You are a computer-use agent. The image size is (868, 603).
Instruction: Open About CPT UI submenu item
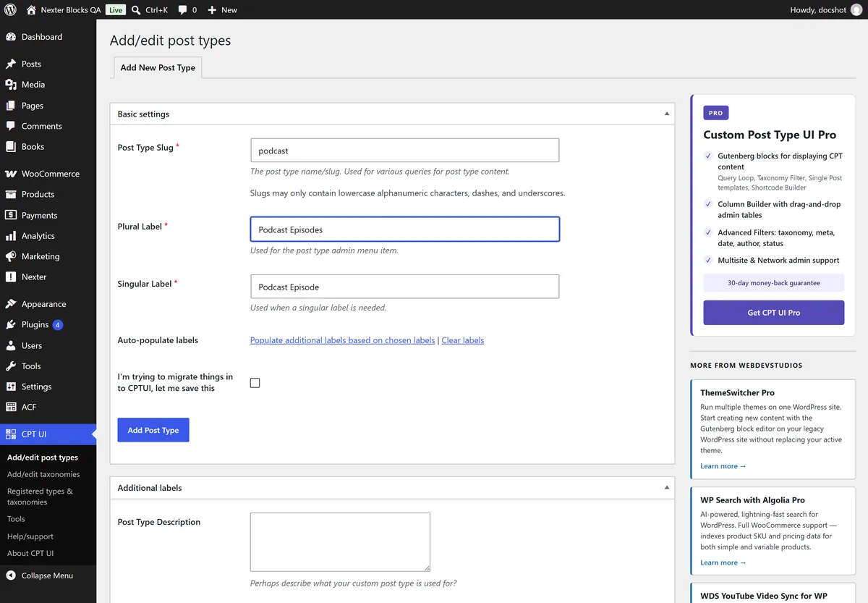pyautogui.click(x=30, y=553)
